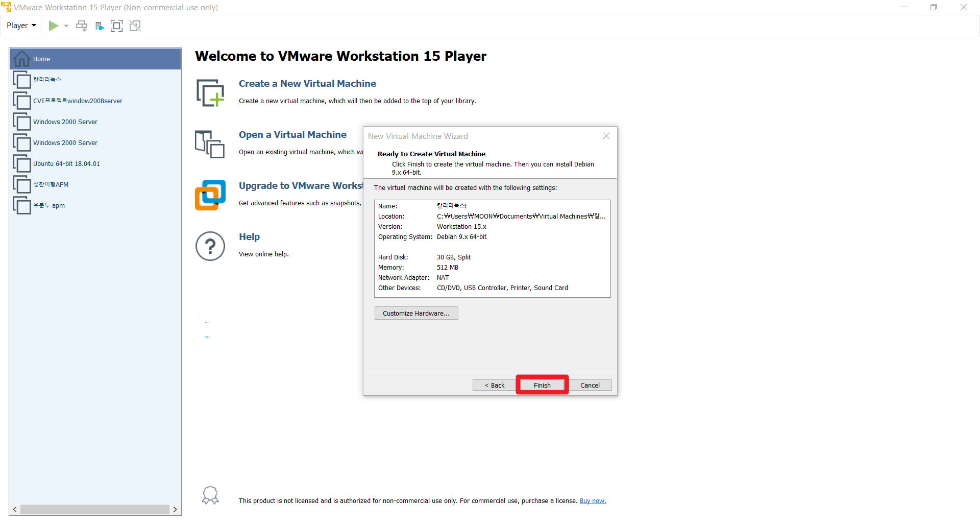
Task: Select Home in the library sidebar
Action: click(x=95, y=59)
